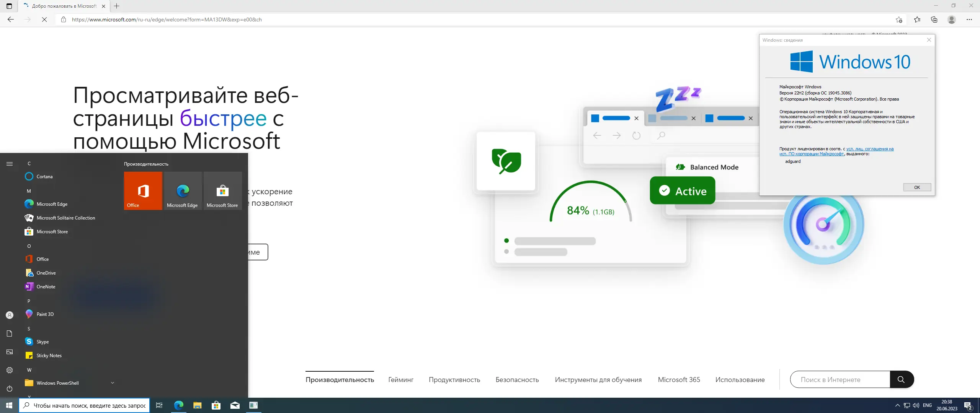Open the Edge profile avatar
Viewport: 980px width, 413px height.
pyautogui.click(x=952, y=20)
